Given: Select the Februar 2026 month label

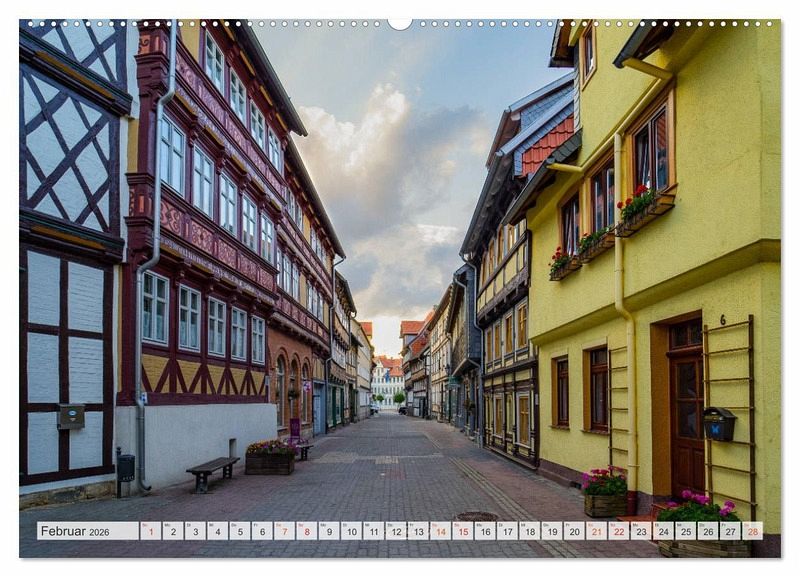Looking at the screenshot, I should (x=88, y=531).
